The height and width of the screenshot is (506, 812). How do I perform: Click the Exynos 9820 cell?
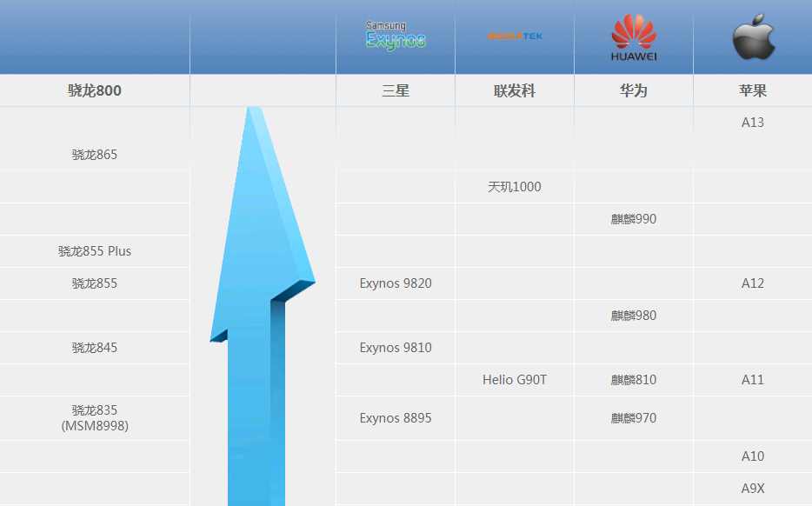(396, 283)
